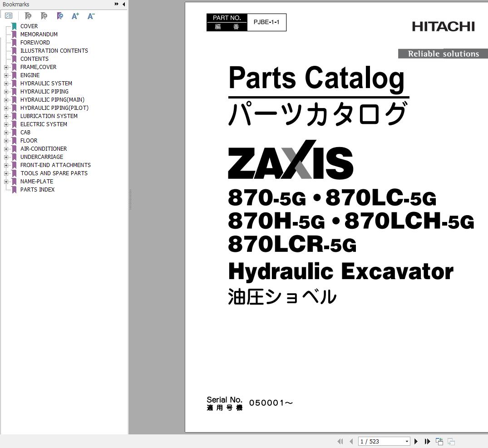Expand the CAB bookmark
Image resolution: width=488 pixels, height=448 pixels.
point(6,133)
